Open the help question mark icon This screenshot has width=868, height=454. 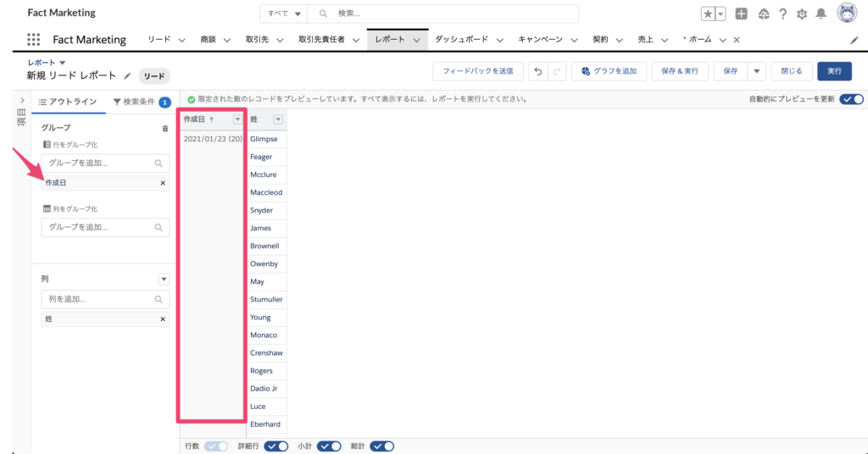(x=782, y=14)
